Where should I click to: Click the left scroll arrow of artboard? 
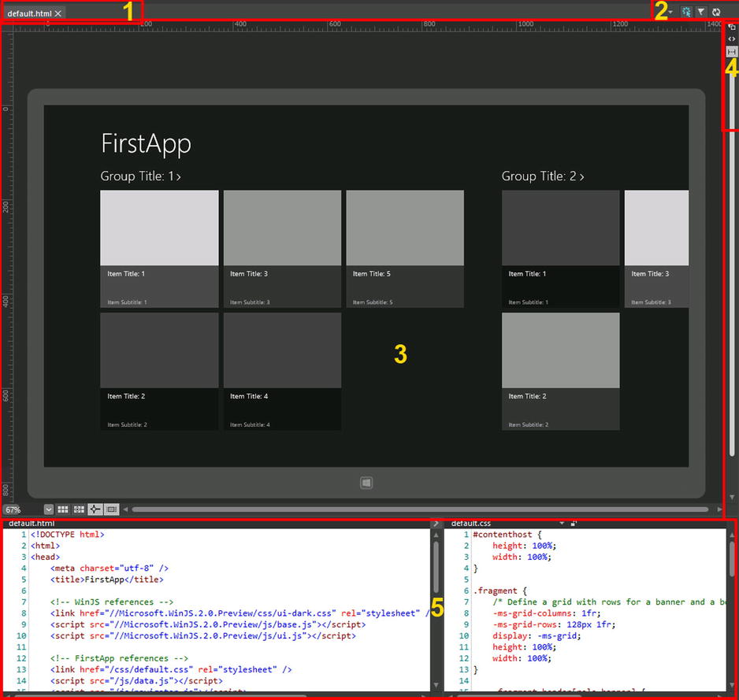click(125, 509)
